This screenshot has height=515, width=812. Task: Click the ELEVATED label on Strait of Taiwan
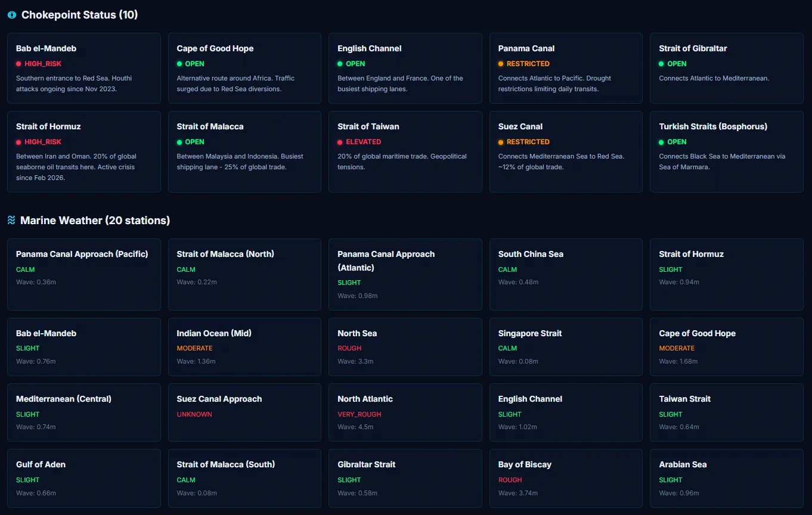(363, 142)
